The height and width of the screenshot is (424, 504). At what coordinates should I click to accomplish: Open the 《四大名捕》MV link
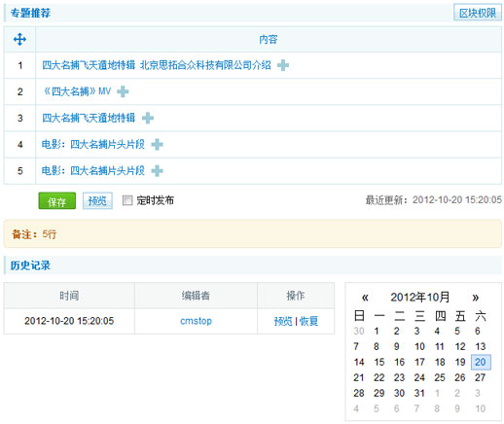(x=77, y=91)
